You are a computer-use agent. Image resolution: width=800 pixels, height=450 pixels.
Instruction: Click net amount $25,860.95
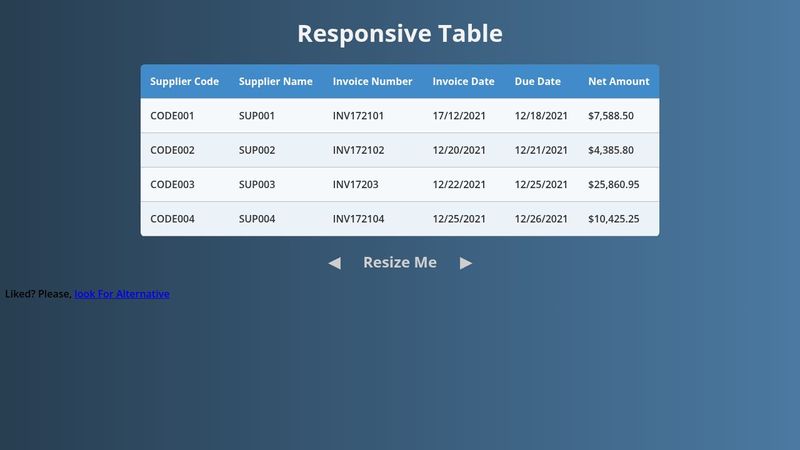click(x=613, y=184)
